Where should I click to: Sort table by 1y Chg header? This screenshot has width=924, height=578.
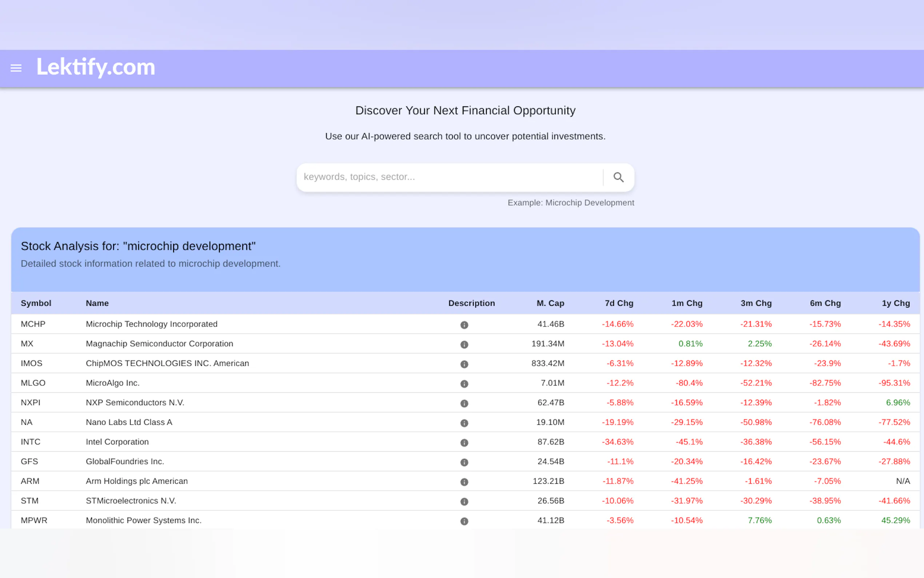(895, 303)
